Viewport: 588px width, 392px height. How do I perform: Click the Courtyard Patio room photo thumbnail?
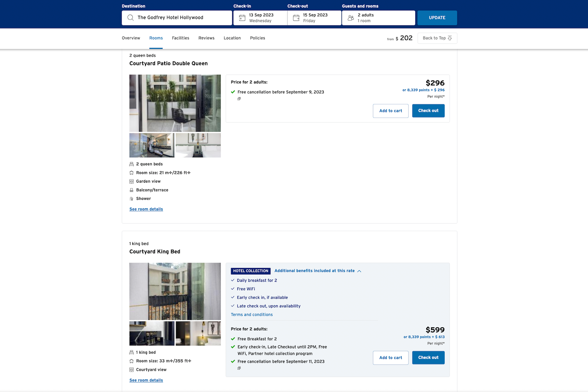[x=175, y=103]
